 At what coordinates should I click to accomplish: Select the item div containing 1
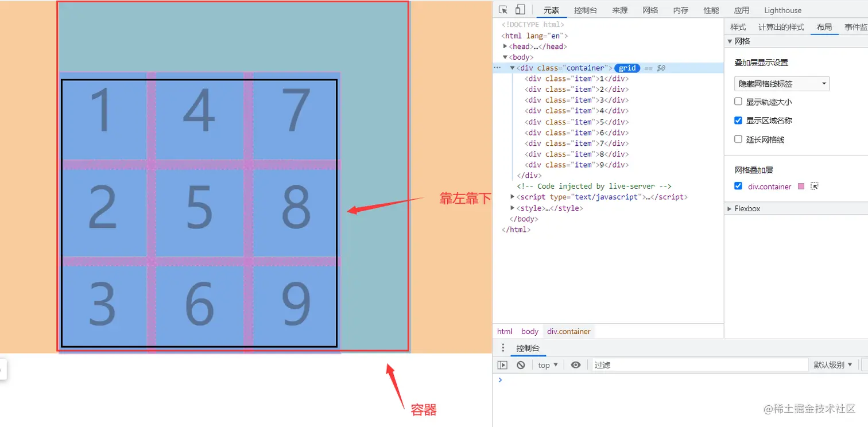click(577, 79)
